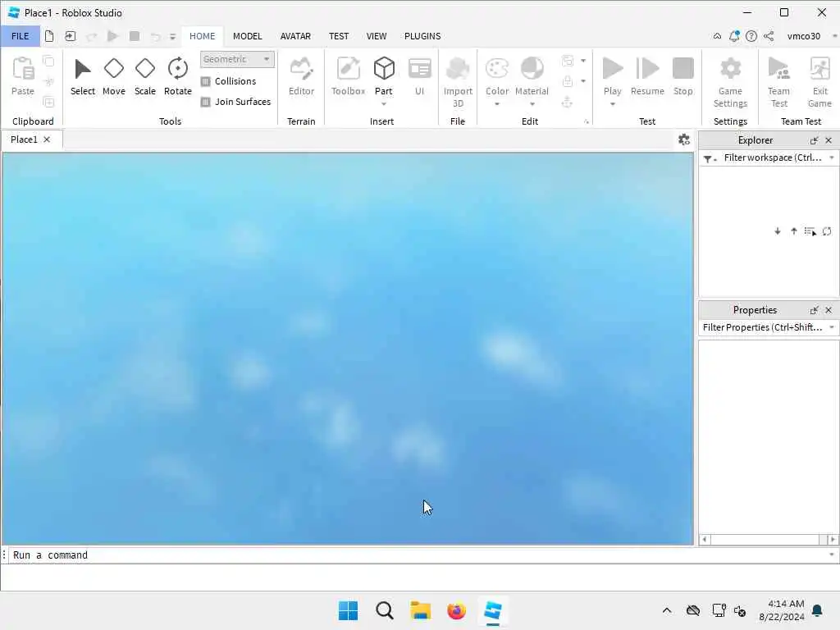Switch to the TEST ribbon tab
The height and width of the screenshot is (630, 840).
(x=339, y=36)
